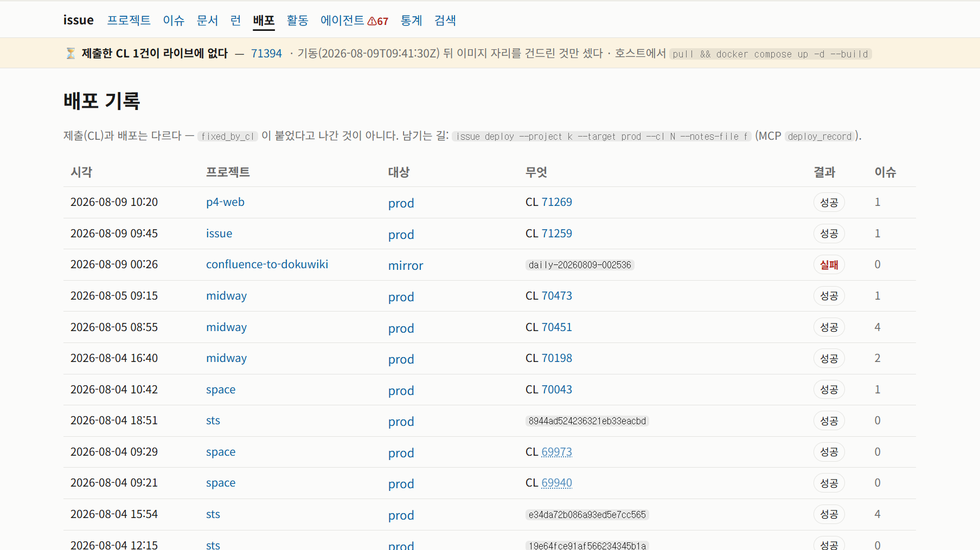Image resolution: width=980 pixels, height=550 pixels.
Task: Click the deploy_record code snippet
Action: coord(820,136)
